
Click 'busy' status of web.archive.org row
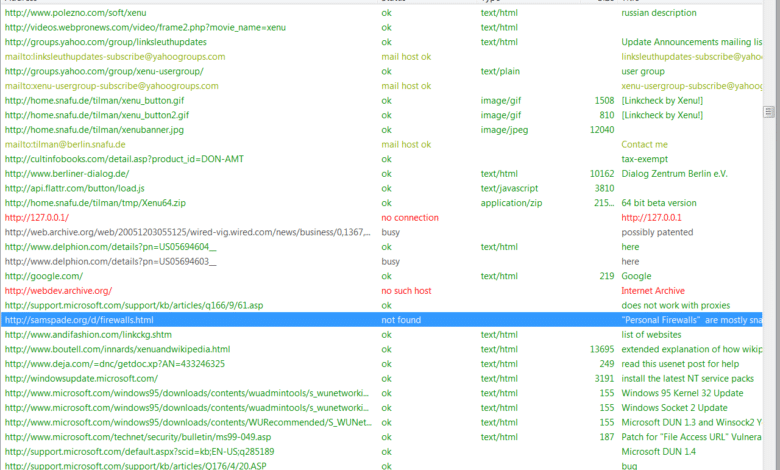pyautogui.click(x=390, y=232)
